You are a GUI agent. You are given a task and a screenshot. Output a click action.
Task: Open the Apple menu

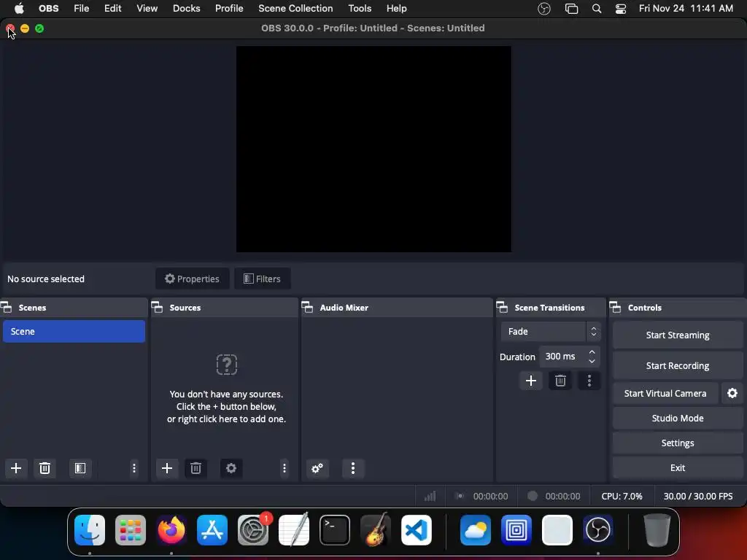(19, 9)
